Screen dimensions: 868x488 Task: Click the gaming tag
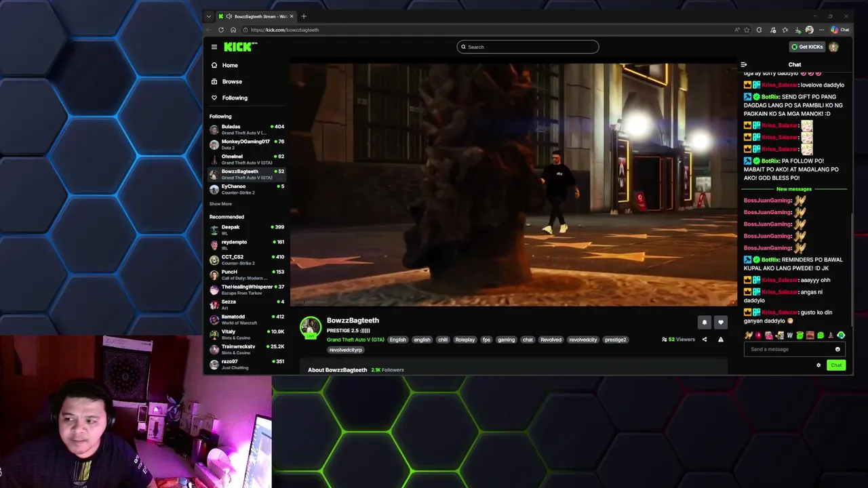coord(507,340)
